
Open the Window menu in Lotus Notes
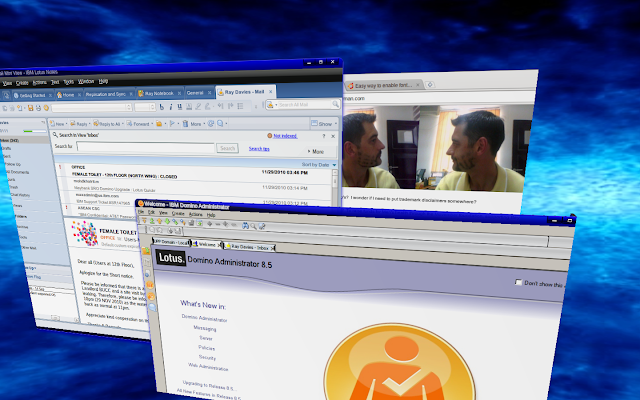point(86,82)
